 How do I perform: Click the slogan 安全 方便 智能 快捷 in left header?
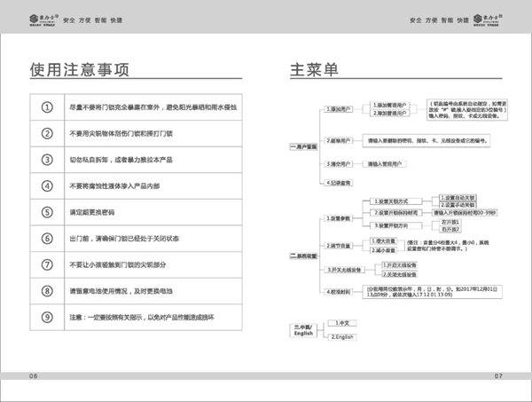coord(92,20)
